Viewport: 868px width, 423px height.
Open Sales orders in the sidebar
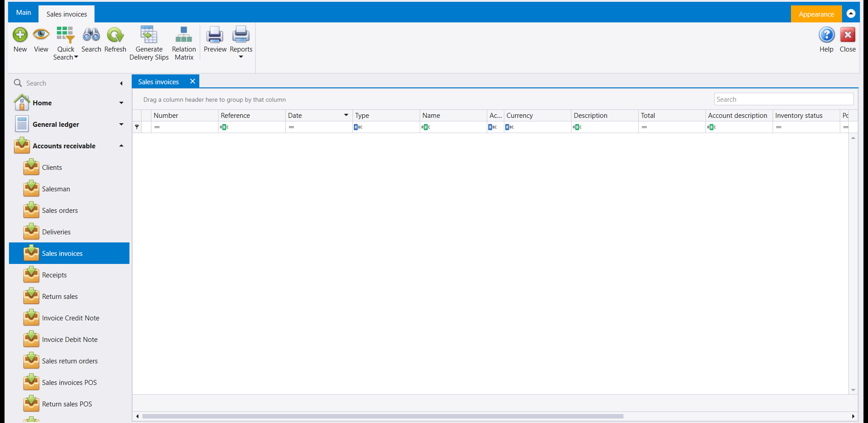tap(69, 210)
